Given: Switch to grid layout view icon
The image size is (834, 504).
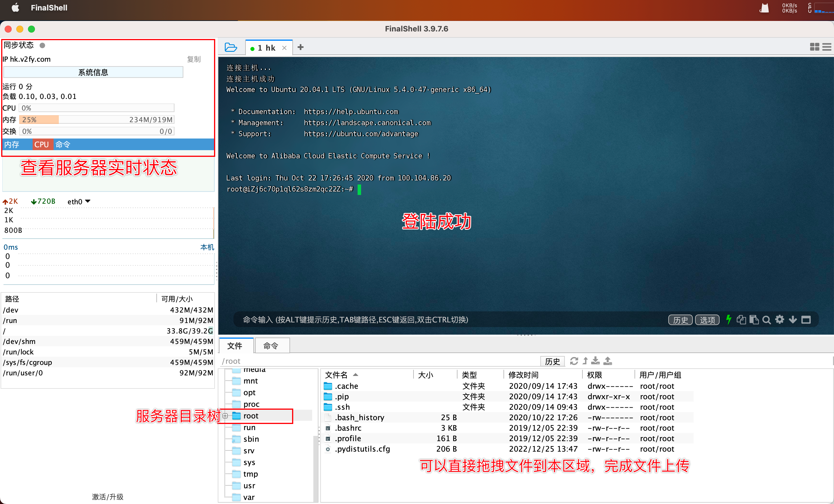Looking at the screenshot, I should coord(814,47).
